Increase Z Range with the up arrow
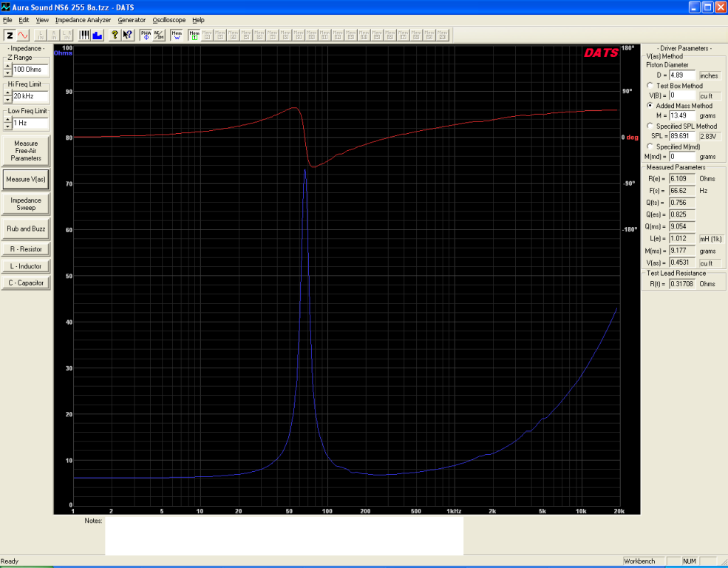 [7, 67]
